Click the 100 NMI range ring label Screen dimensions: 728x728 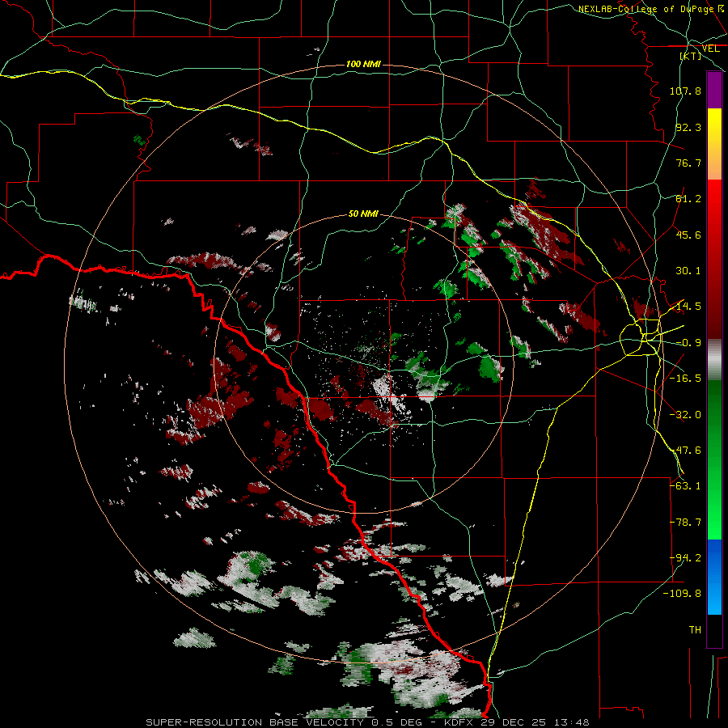tap(363, 64)
